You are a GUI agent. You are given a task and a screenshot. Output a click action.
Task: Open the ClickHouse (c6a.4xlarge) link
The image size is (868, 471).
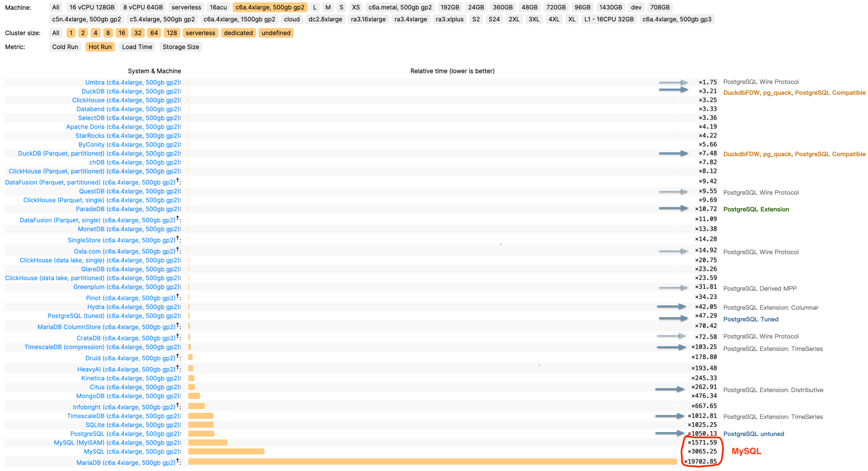[x=125, y=100]
